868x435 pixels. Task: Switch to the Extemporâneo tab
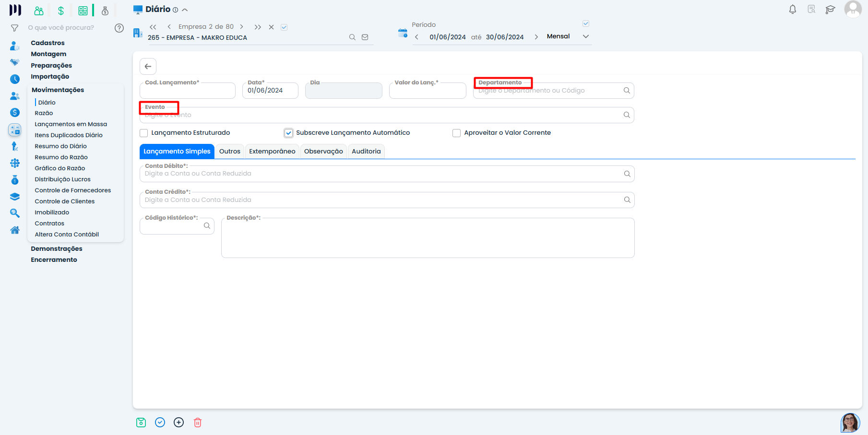point(272,152)
